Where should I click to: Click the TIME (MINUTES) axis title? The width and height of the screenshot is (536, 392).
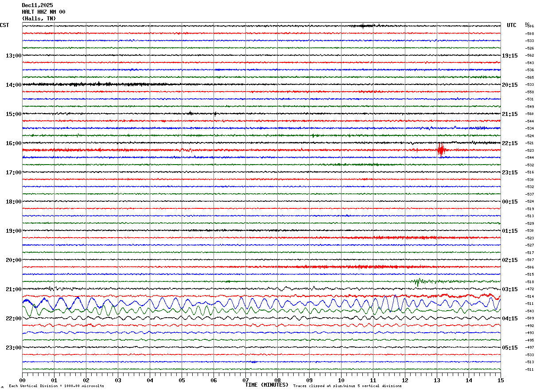(x=267, y=385)
